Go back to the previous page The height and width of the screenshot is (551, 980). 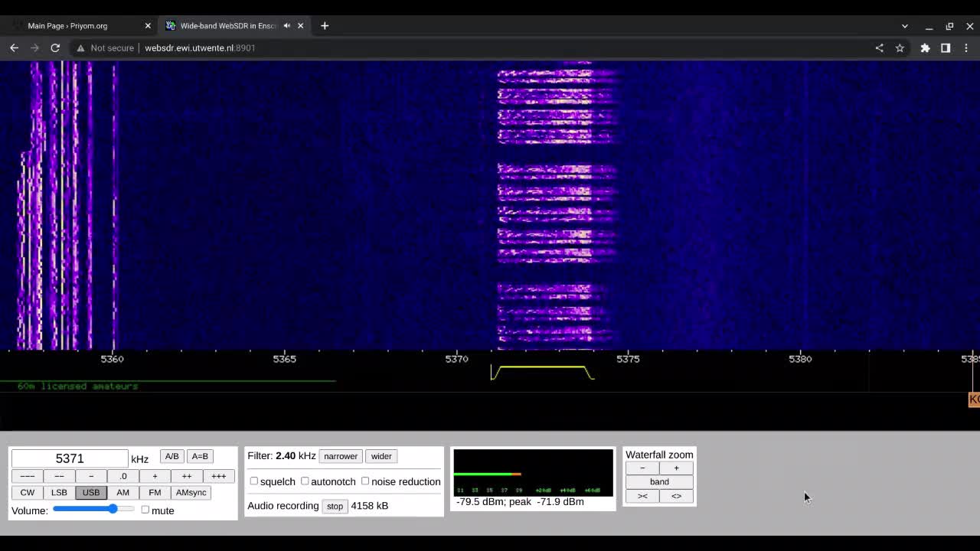point(14,47)
